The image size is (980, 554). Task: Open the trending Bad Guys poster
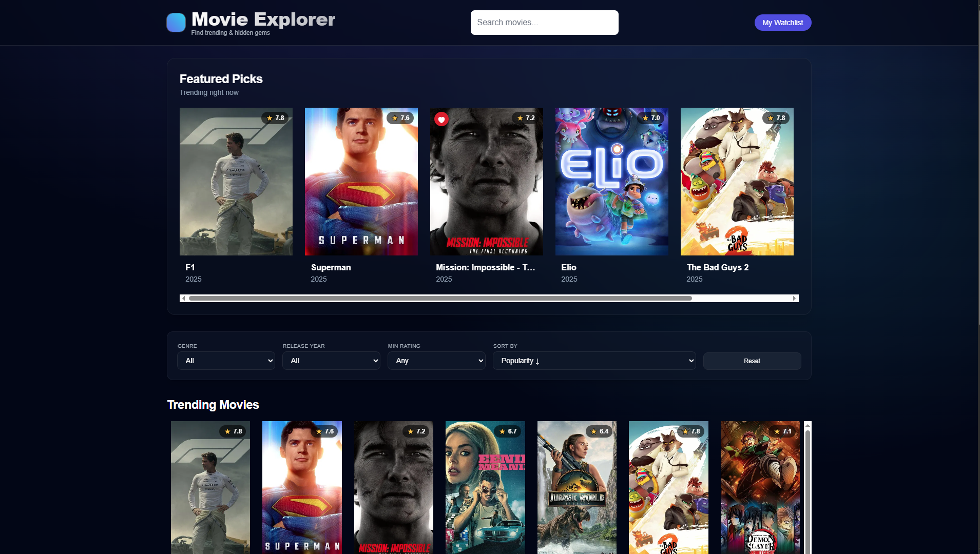click(668, 487)
